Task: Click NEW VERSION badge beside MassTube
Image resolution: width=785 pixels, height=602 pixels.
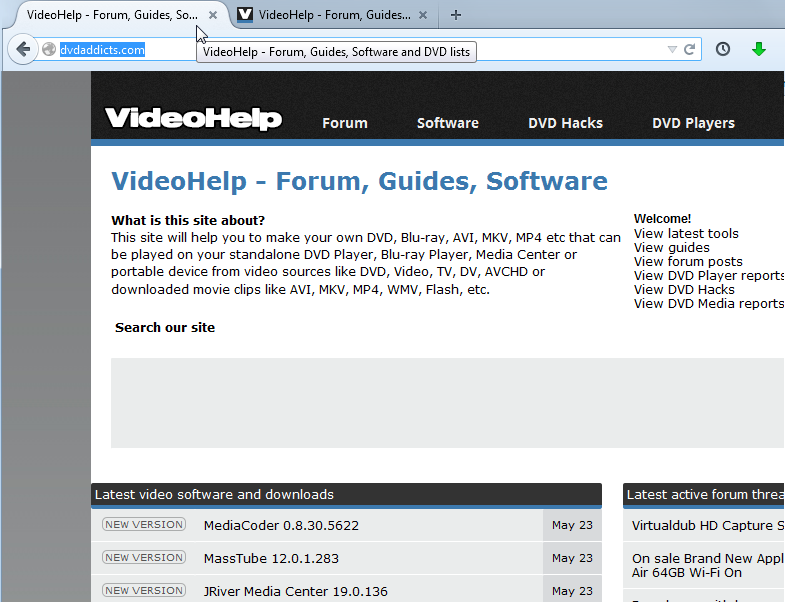Action: click(x=144, y=557)
